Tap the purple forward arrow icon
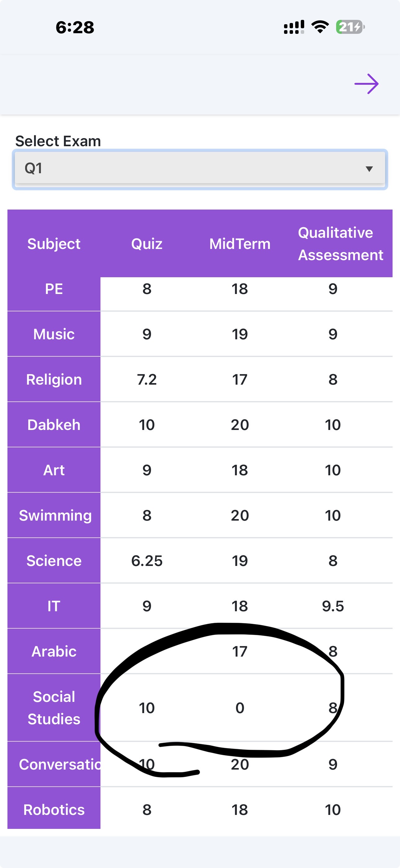This screenshot has height=868, width=400. point(366,84)
